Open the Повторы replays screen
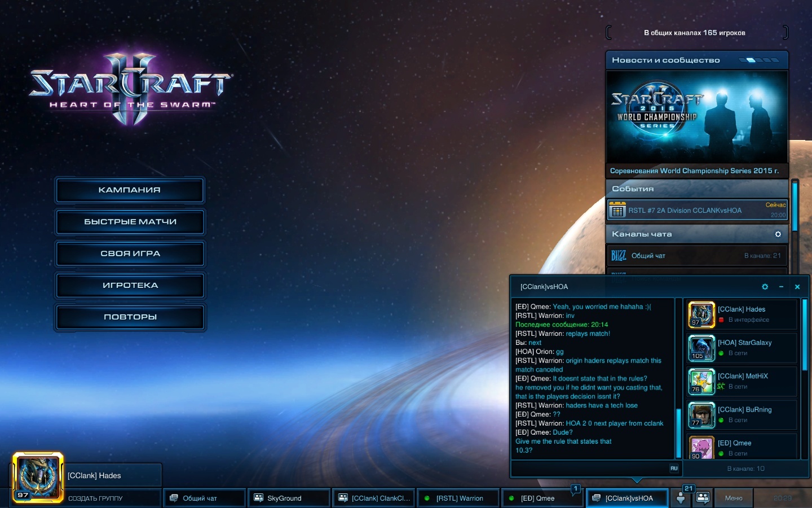The image size is (812, 508). (130, 317)
